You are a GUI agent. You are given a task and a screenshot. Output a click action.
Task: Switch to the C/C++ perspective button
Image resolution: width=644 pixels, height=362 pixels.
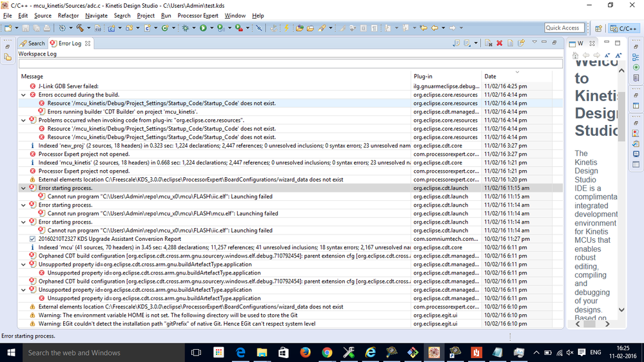(623, 28)
